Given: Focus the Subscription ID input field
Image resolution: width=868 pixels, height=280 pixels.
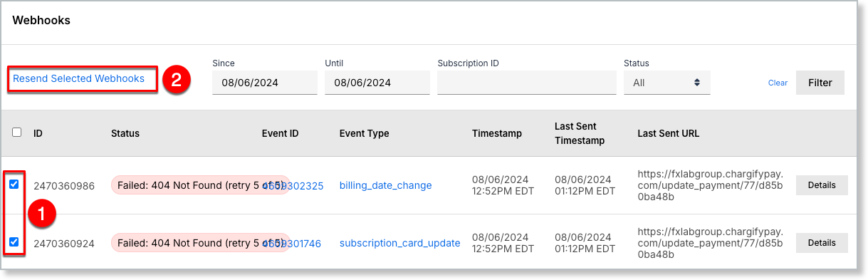Looking at the screenshot, I should point(527,83).
